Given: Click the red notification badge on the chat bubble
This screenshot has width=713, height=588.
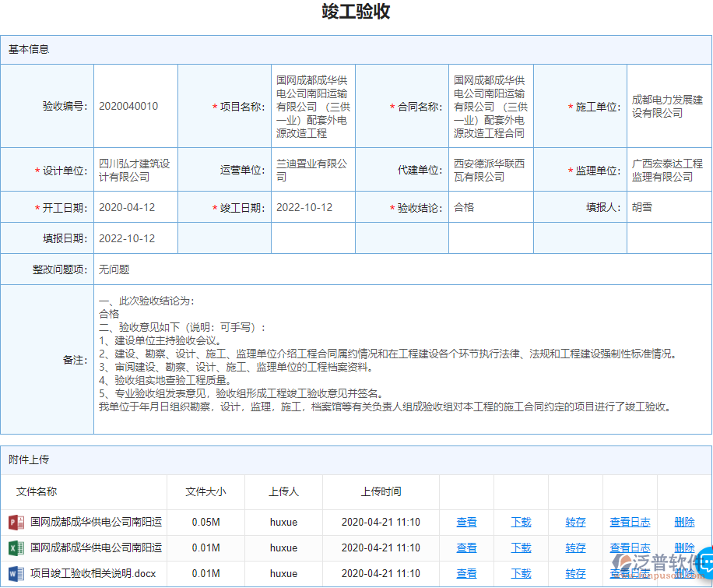Looking at the screenshot, I should pos(711,546).
